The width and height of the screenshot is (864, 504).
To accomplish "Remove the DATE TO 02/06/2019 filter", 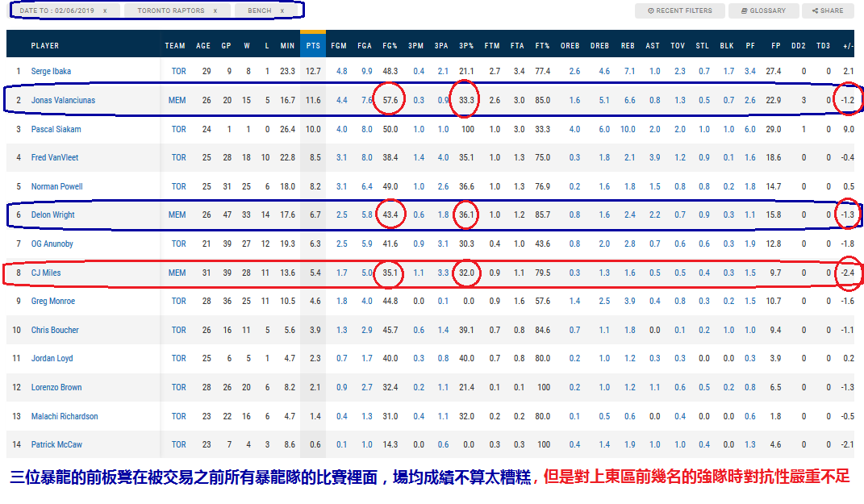I will point(105,10).
